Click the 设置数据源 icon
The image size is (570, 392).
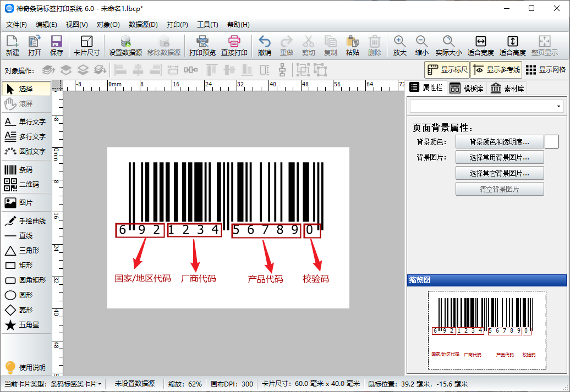coord(125,46)
